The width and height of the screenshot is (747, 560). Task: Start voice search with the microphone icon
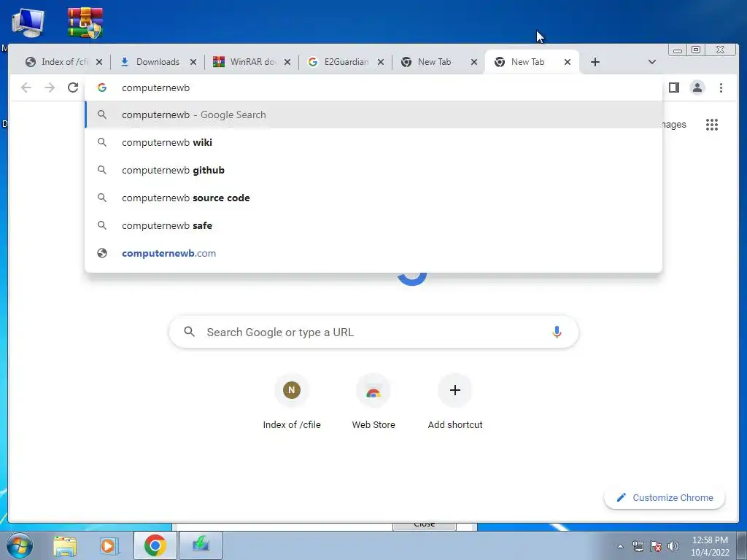coord(557,332)
